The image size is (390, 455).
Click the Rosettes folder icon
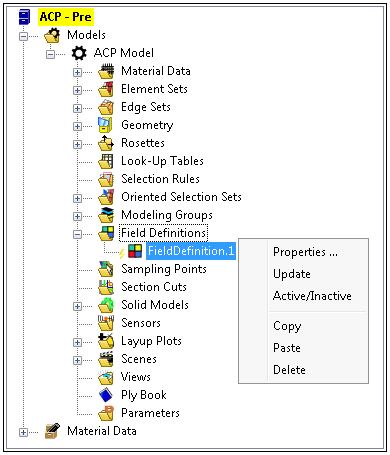coord(106,143)
